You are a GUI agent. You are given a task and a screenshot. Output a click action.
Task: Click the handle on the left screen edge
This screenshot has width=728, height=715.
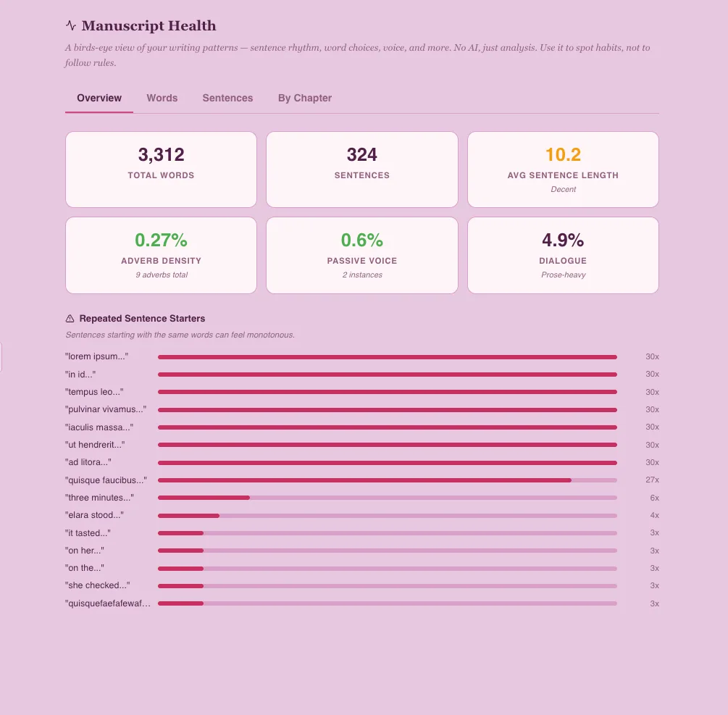pyautogui.click(x=2, y=357)
